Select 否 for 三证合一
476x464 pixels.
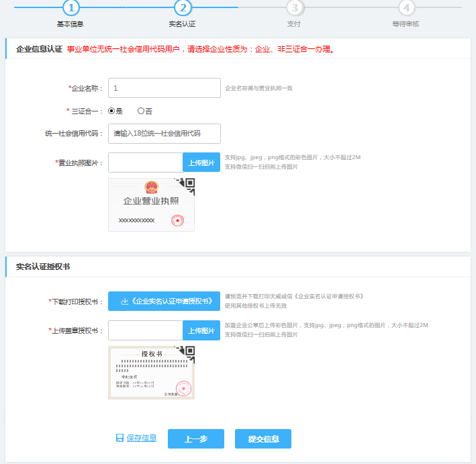pyautogui.click(x=141, y=111)
